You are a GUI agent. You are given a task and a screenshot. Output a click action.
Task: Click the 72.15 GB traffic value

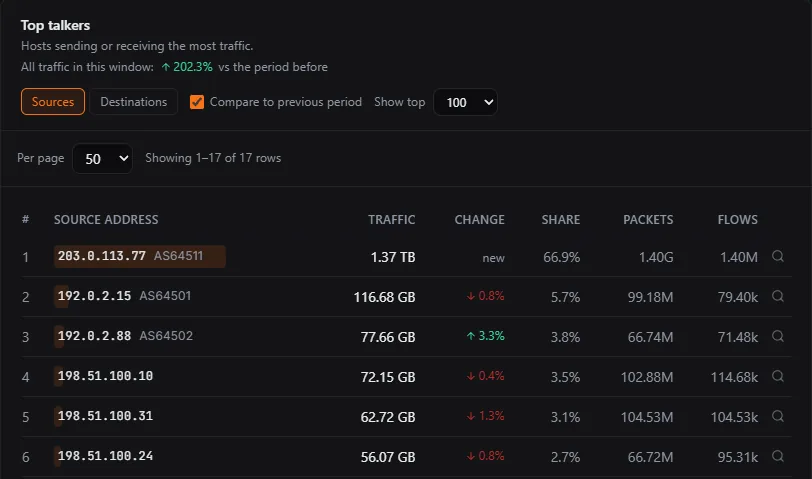point(388,377)
